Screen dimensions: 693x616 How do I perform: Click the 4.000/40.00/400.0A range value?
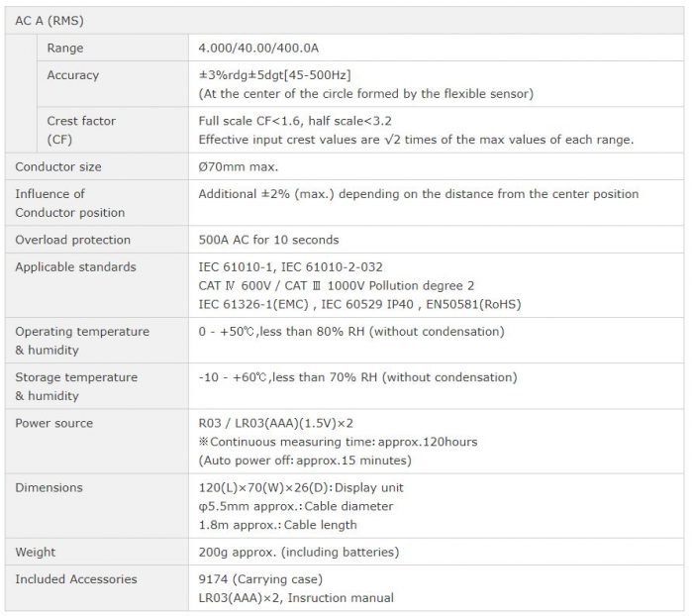pyautogui.click(x=258, y=48)
